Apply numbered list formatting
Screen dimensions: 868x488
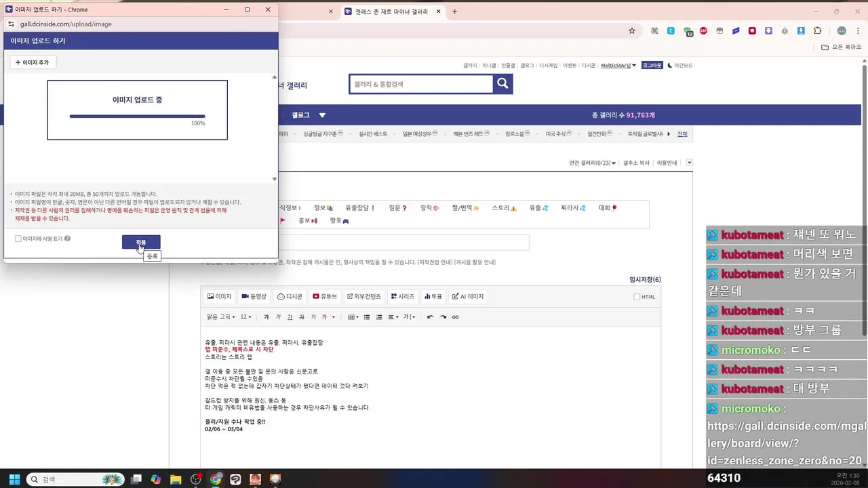pos(379,317)
